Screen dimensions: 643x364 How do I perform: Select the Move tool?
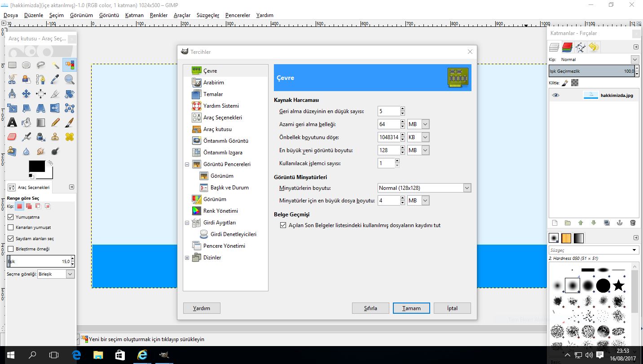26,94
